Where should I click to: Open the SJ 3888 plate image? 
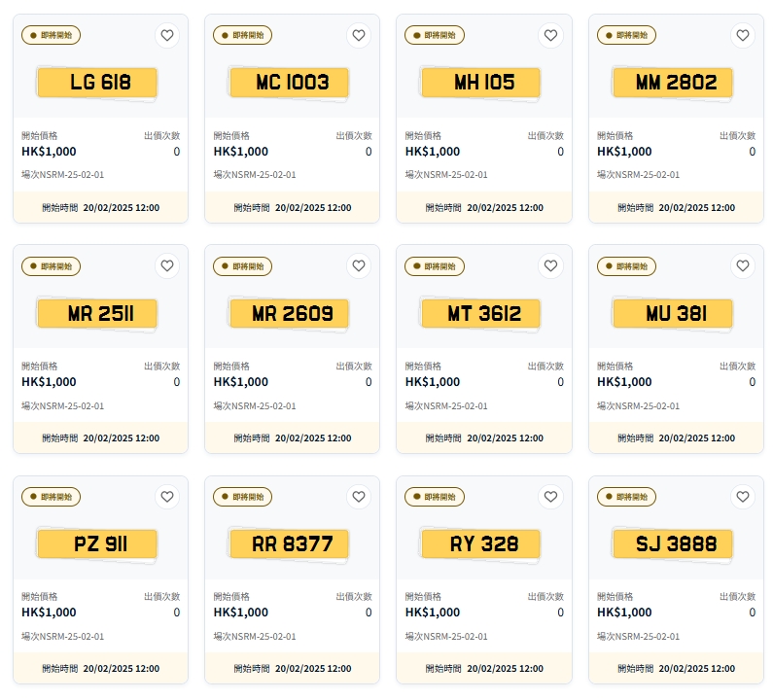673,543
